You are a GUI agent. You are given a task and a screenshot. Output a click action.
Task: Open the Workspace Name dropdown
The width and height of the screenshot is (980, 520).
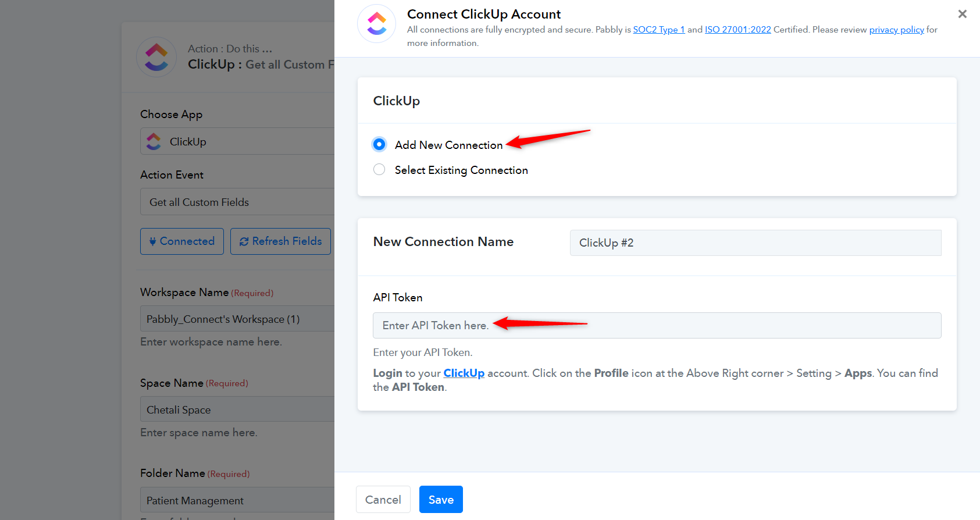click(x=237, y=319)
